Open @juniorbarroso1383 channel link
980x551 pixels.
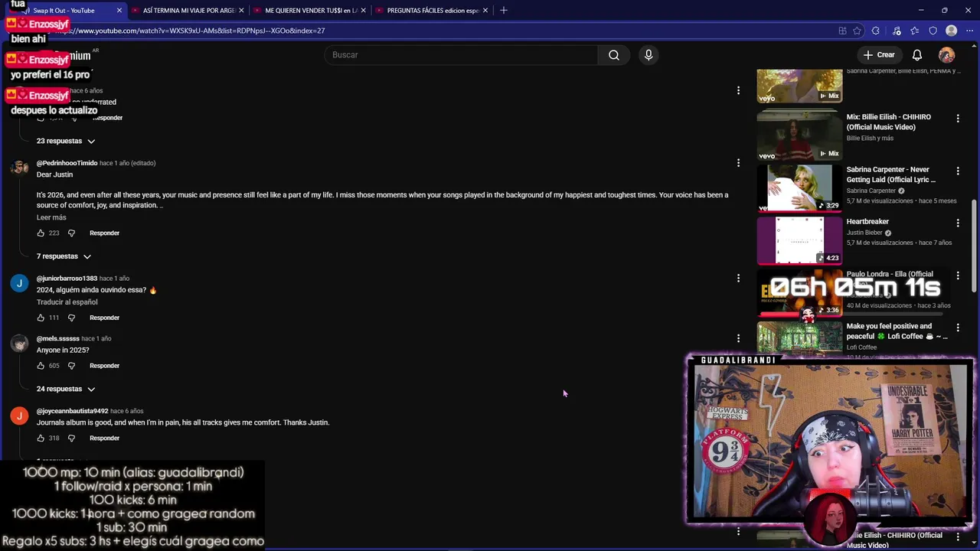pyautogui.click(x=67, y=279)
